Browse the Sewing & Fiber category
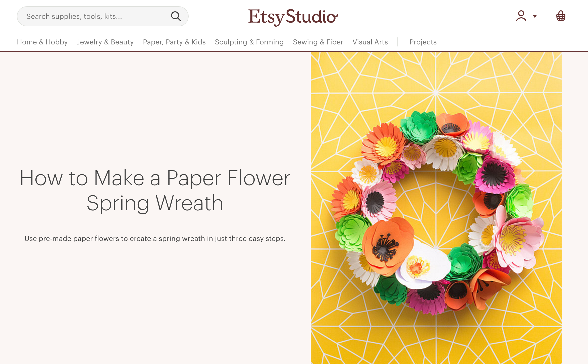This screenshot has width=588, height=364. (318, 42)
